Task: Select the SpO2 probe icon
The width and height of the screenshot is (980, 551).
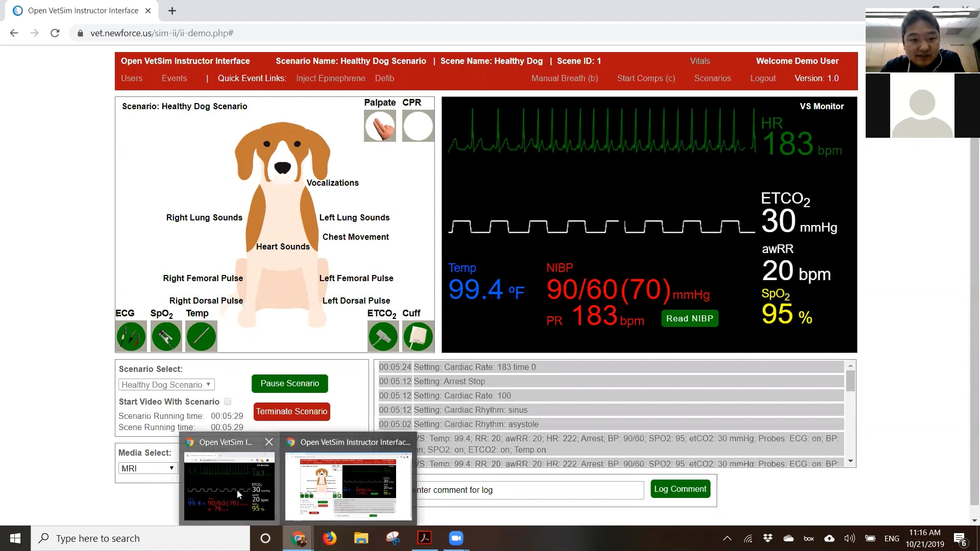Action: [166, 336]
